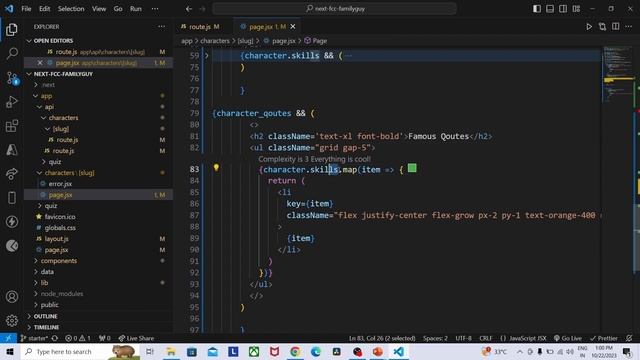Click the sync changes icon in status bar
640x360 pixels.
(x=55, y=338)
